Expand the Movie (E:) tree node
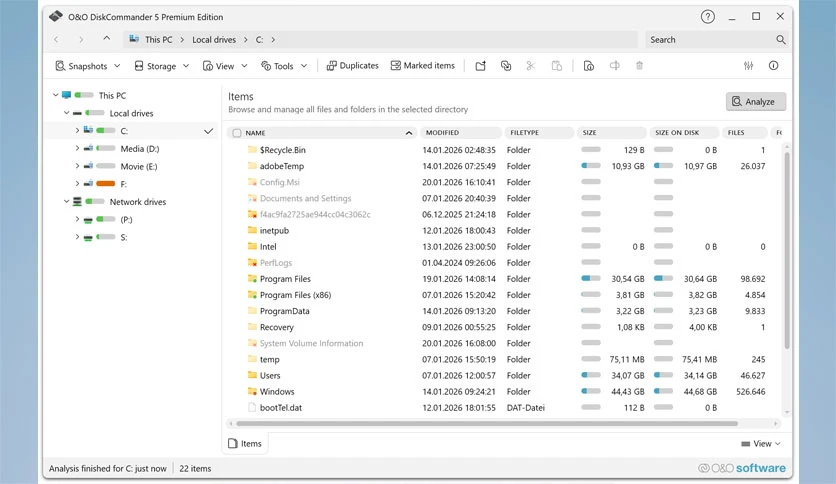 coord(77,166)
